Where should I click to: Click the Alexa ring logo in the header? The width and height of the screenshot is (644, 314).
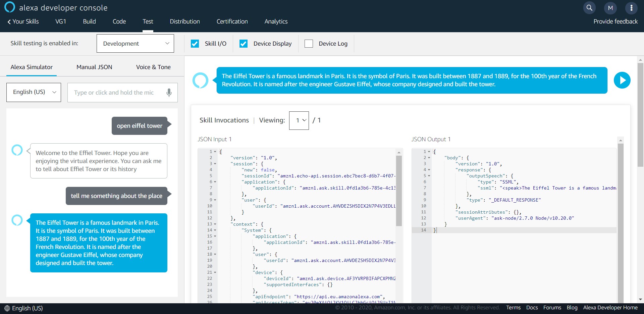10,7
